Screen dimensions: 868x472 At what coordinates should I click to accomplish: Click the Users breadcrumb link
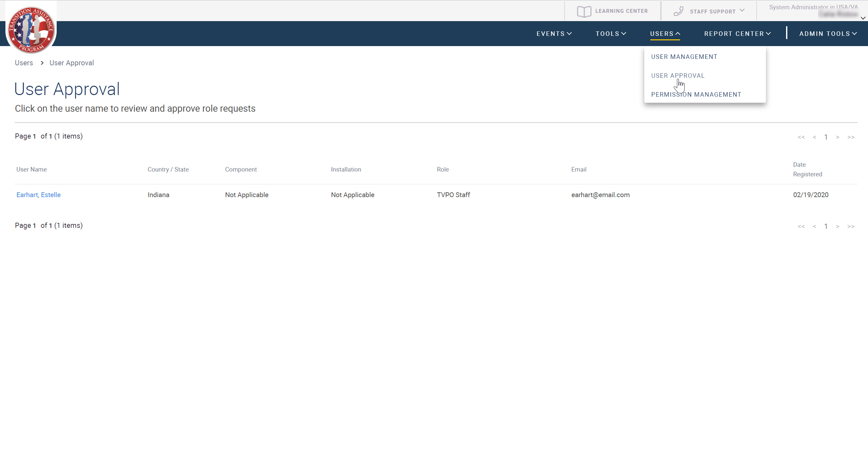coord(24,63)
